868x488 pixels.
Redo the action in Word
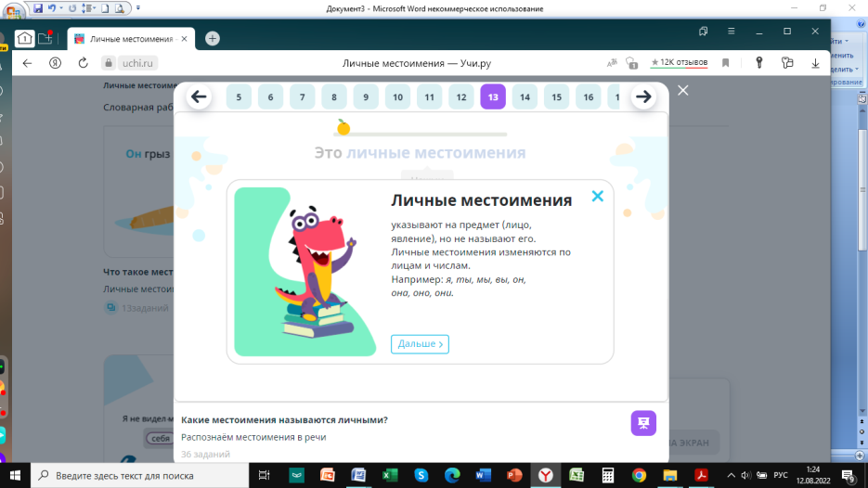[x=72, y=8]
